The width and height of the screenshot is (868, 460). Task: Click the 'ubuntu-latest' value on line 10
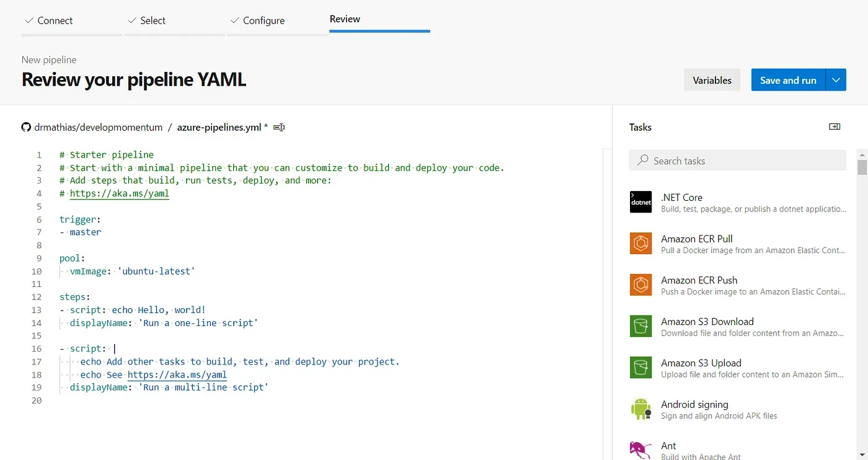coord(156,271)
